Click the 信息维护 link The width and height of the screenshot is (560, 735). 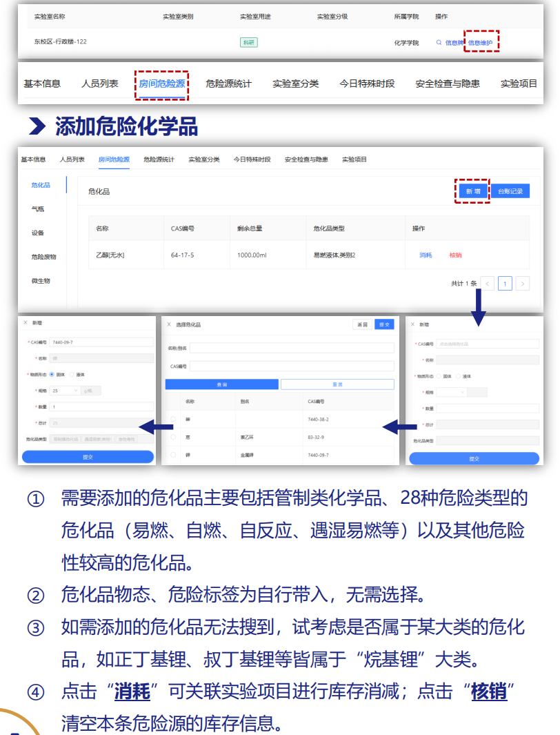tap(480, 43)
